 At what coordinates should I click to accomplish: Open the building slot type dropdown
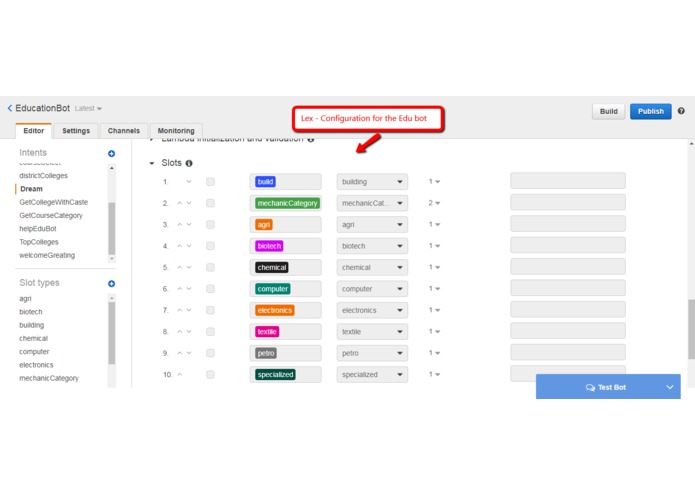point(372,182)
